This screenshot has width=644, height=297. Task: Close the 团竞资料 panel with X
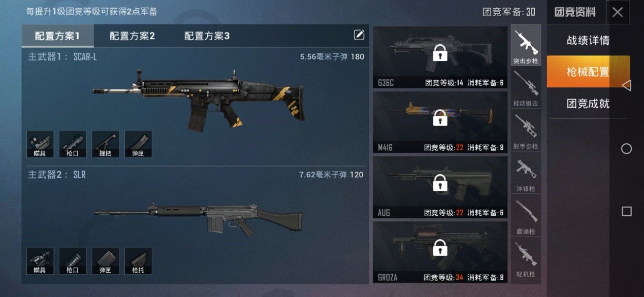tap(618, 12)
